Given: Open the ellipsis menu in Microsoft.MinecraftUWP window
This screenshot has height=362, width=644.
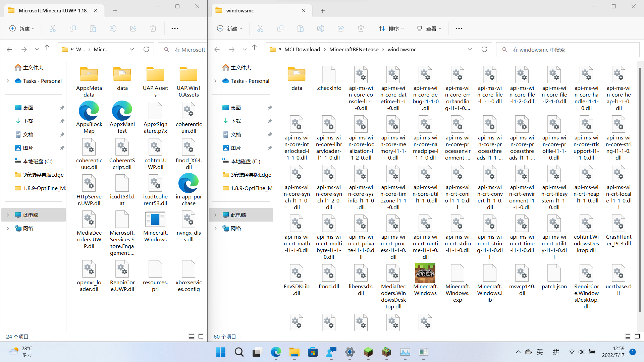Looking at the screenshot, I should [175, 29].
